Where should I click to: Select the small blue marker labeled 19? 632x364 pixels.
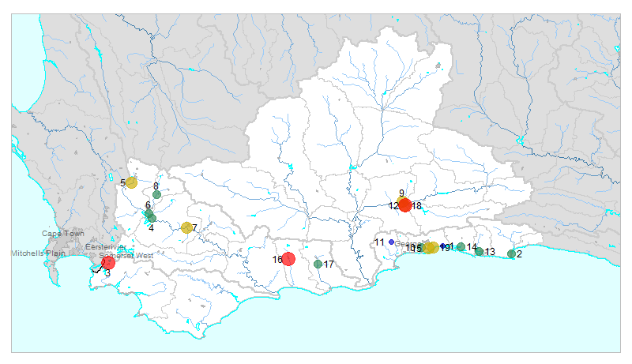[x=442, y=247]
